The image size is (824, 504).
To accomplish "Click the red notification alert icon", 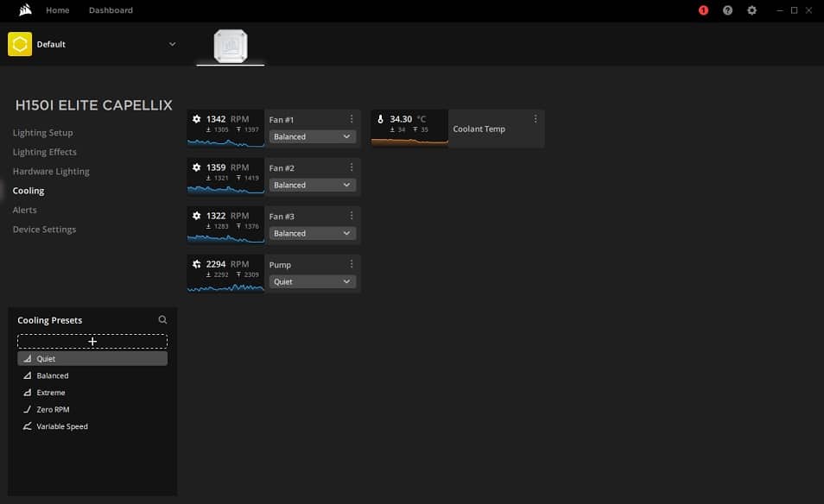I will tap(703, 10).
